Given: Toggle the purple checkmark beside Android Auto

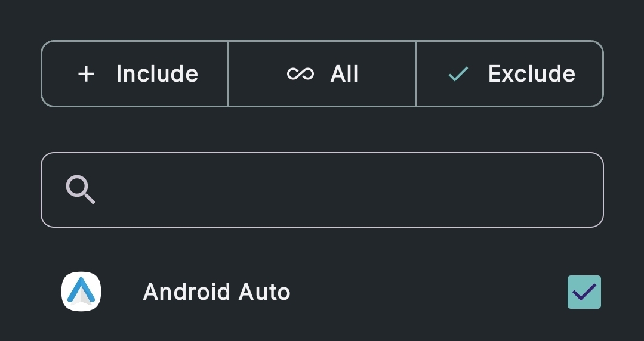Looking at the screenshot, I should point(584,292).
